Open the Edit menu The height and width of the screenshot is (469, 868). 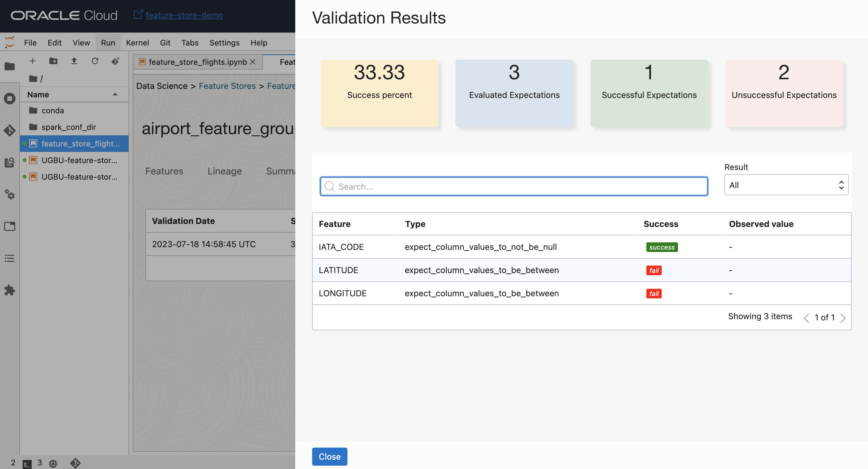(55, 43)
